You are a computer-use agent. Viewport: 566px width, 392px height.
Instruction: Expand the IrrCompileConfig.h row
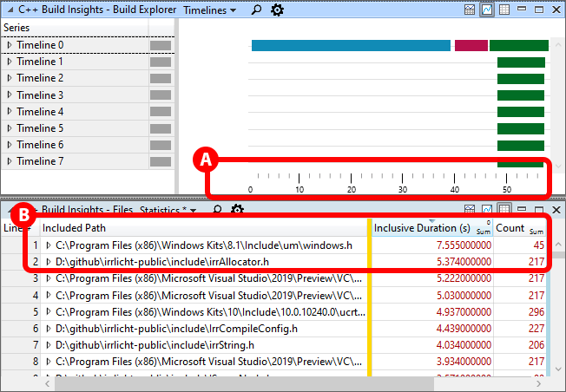tap(49, 329)
